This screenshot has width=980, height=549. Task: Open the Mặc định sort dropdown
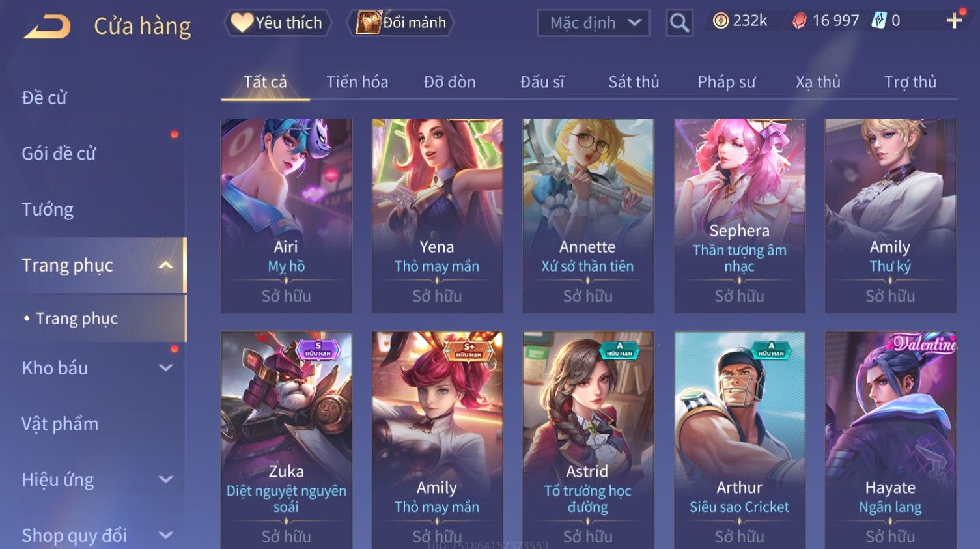pos(593,23)
